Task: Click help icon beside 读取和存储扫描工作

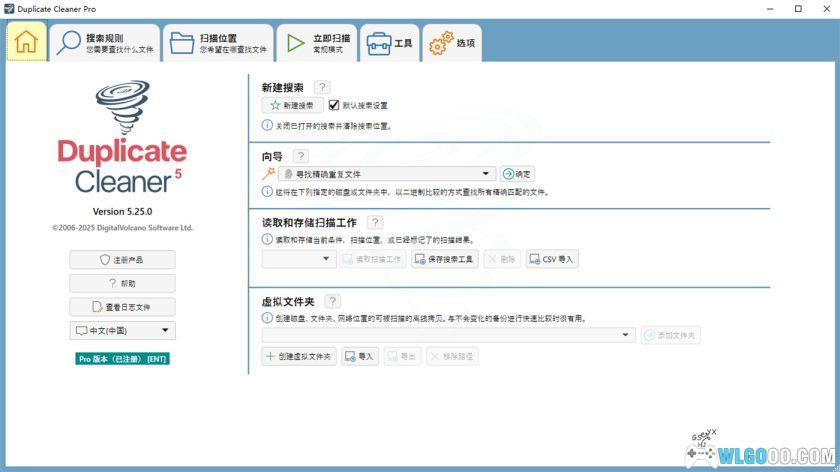Action: pos(375,222)
